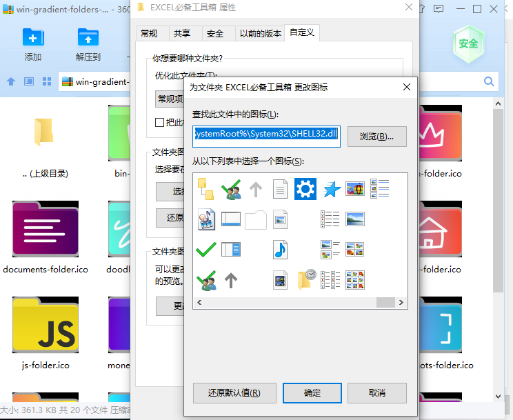Viewport: 513px width, 420px height.
Task: Select the 自定义 tab
Action: click(x=302, y=32)
